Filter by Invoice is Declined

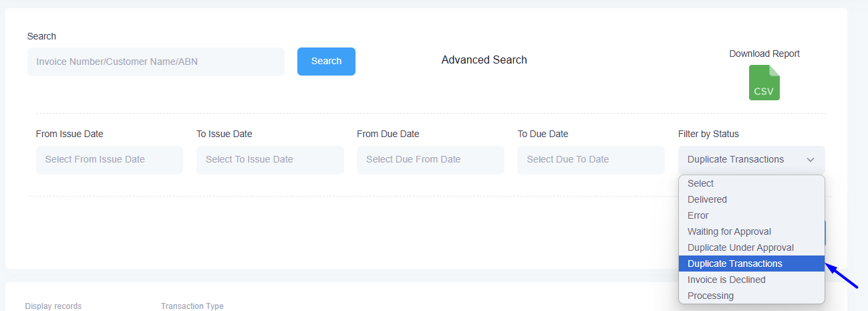[726, 280]
